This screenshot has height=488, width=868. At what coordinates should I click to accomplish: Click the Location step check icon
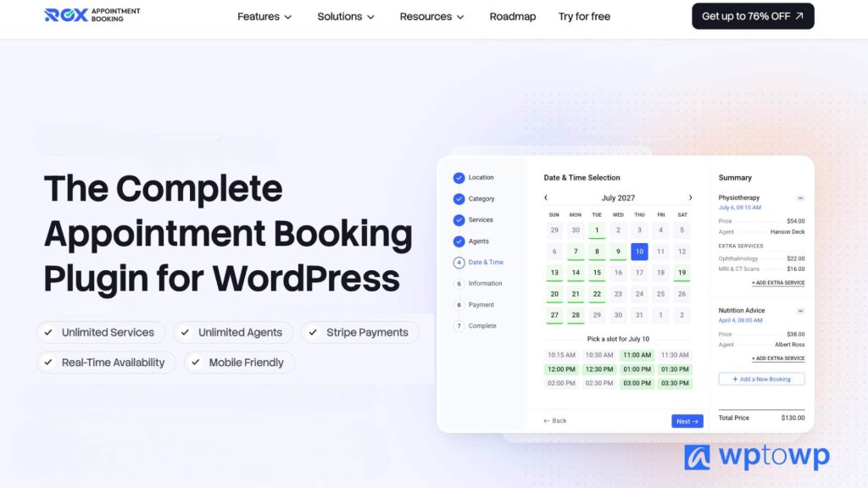click(459, 178)
